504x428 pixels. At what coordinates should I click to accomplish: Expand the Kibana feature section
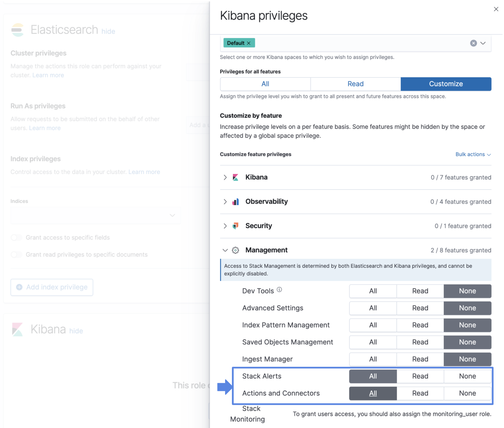pos(225,177)
